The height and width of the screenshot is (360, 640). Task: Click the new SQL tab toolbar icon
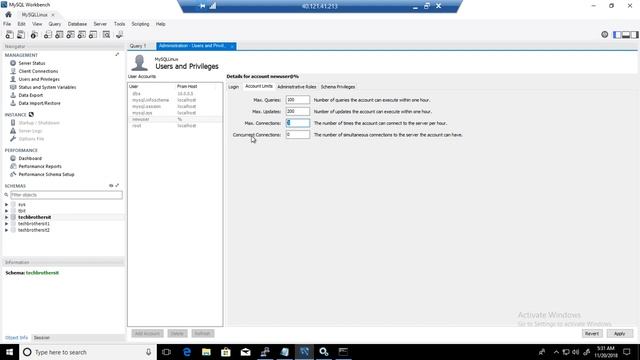coord(9,35)
